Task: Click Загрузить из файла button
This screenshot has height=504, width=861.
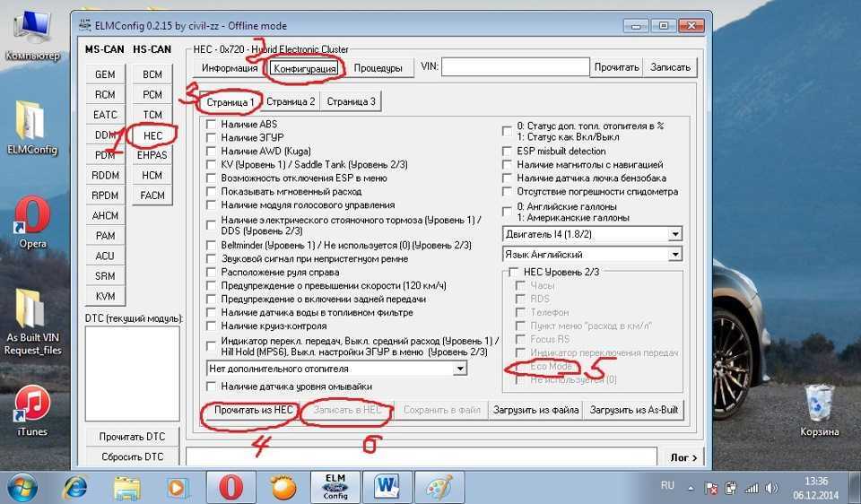Action: tap(536, 410)
